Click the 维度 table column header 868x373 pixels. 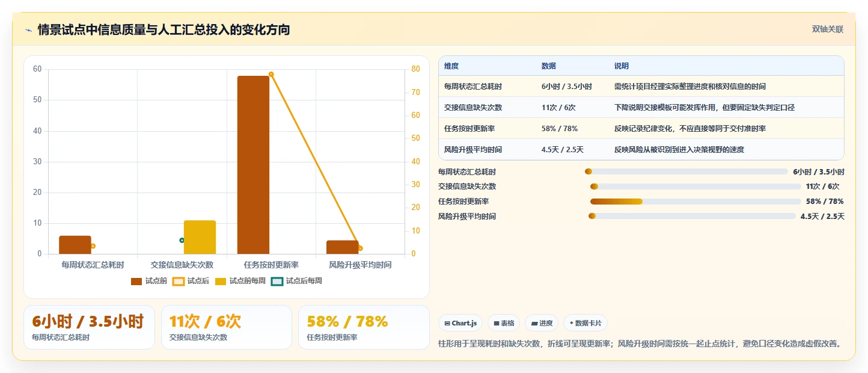point(451,66)
